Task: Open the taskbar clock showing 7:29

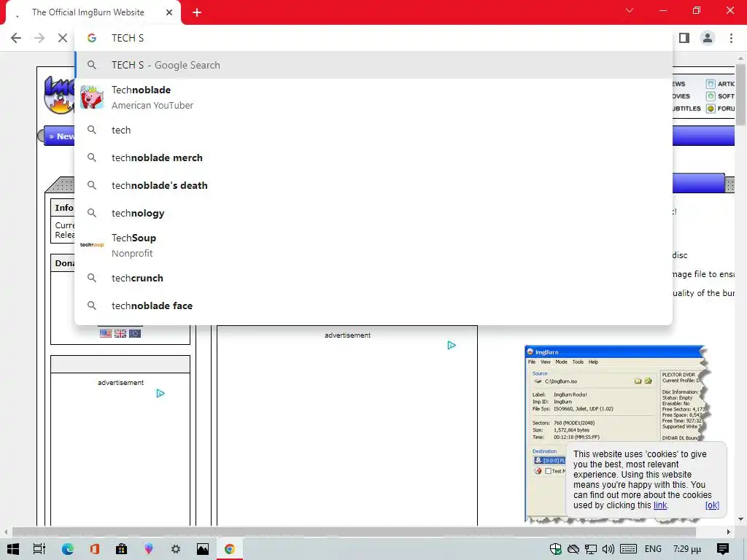Action: (687, 549)
